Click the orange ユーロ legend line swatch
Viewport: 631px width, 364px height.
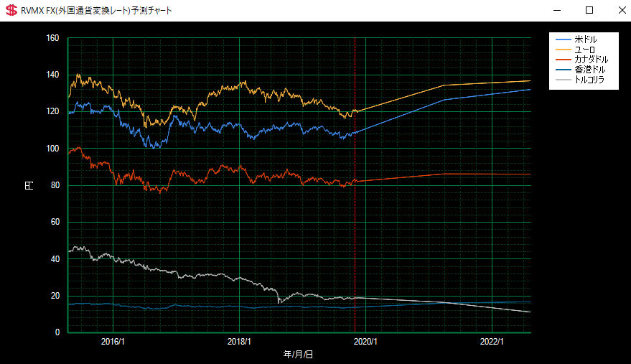pos(564,49)
